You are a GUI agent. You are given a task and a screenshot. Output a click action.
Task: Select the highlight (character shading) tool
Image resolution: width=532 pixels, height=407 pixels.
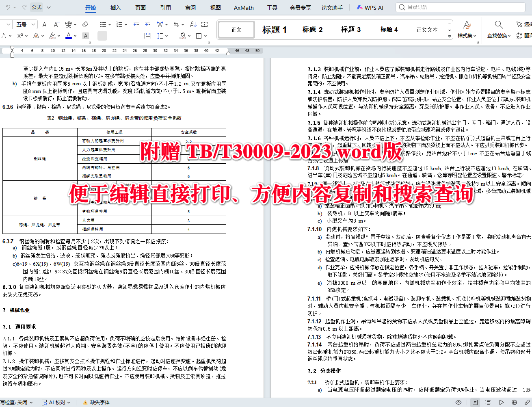pos(54,36)
